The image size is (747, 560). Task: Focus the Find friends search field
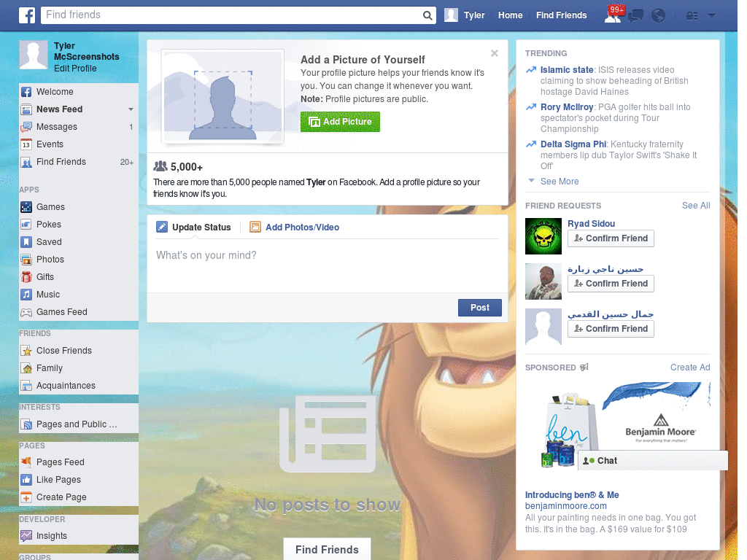point(231,15)
